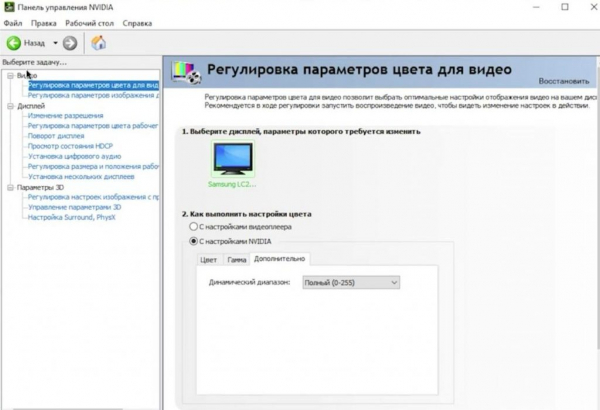Screen dimensions: 600x410
Task: Click the green Back arrow icon
Action: pos(14,43)
